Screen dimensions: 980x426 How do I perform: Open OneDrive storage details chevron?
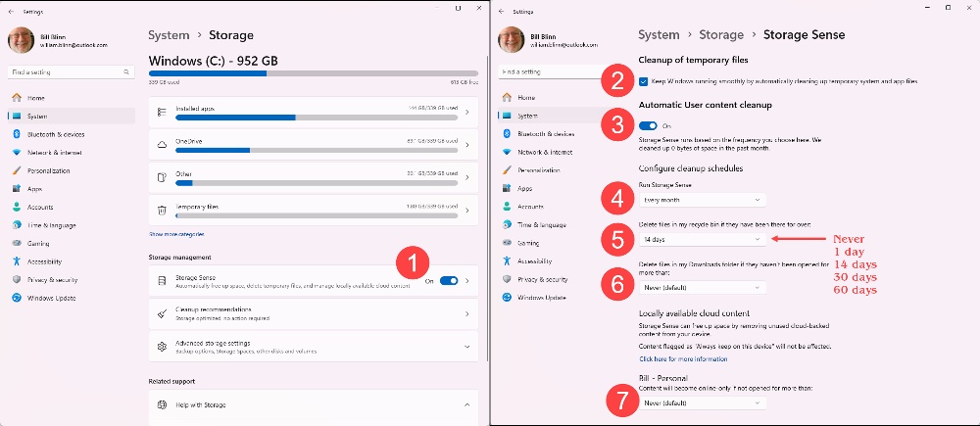pyautogui.click(x=466, y=145)
